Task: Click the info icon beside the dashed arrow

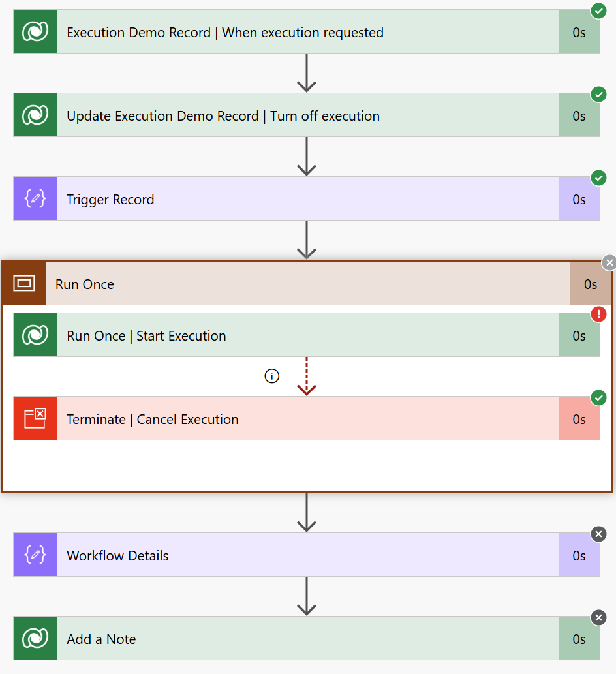Action: click(x=271, y=376)
